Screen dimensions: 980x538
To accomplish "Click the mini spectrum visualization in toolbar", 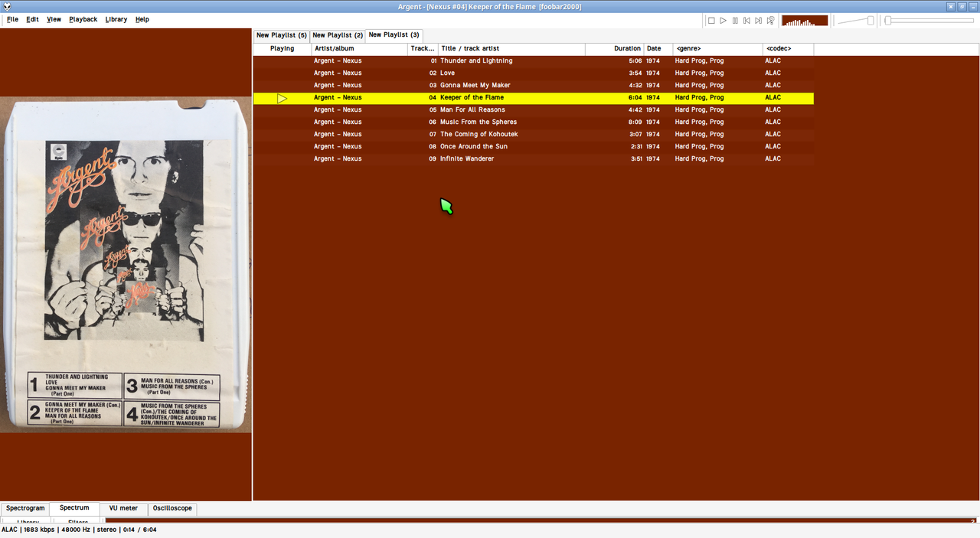I will 805,21.
